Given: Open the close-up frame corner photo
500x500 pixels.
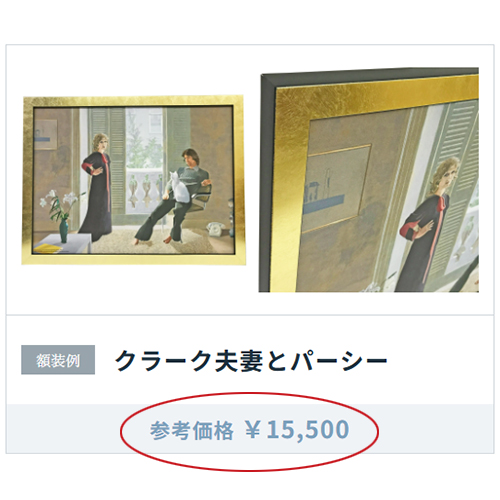Looking at the screenshot, I should coord(369,180).
